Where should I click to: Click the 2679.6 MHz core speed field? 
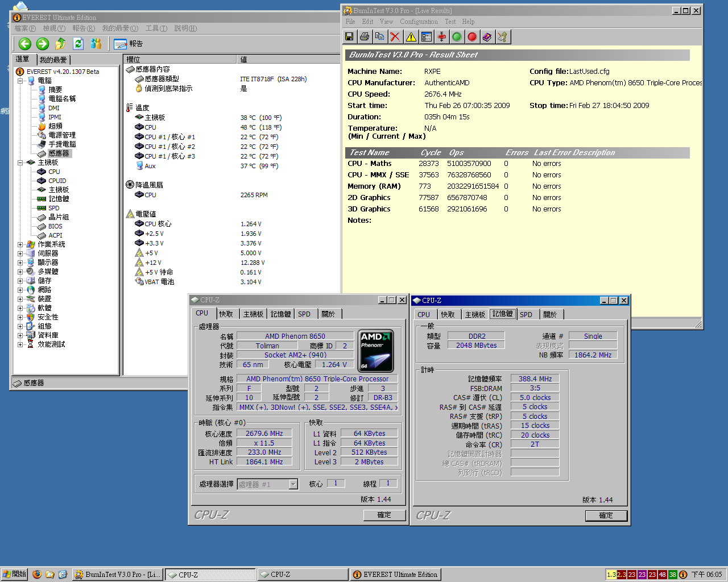click(x=264, y=433)
